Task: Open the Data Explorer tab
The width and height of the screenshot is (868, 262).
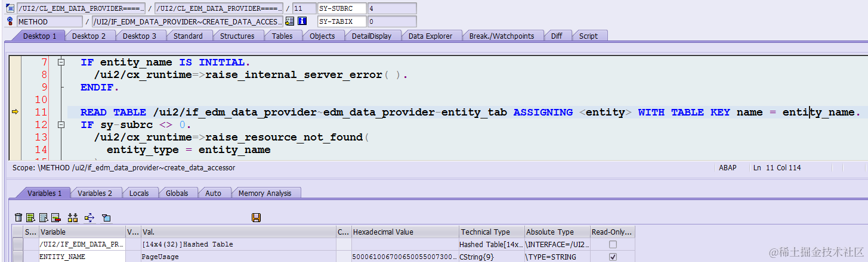Action: (430, 36)
